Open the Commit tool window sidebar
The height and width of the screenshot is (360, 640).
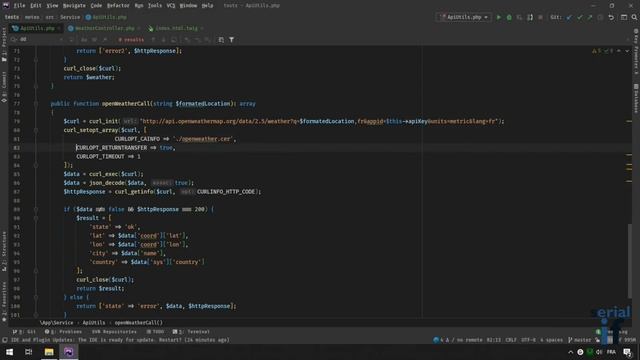(x=4, y=87)
